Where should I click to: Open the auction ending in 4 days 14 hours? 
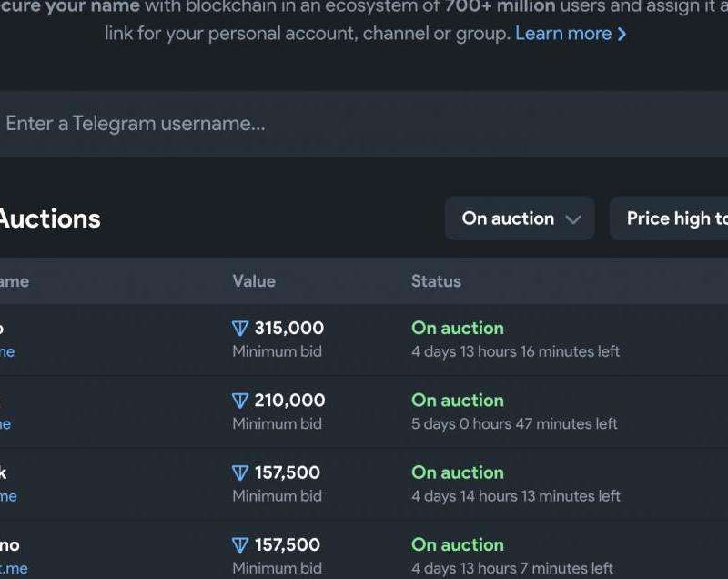coord(364,484)
